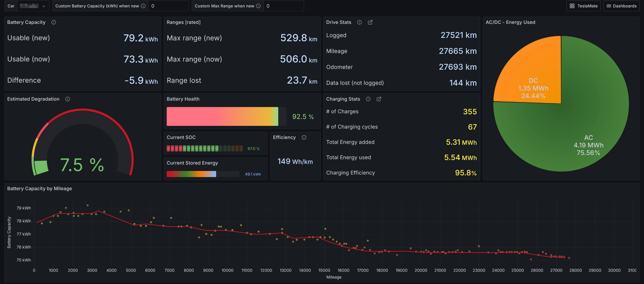Click the Efficiency panel info icon
Screen dimensions: 644x284
coord(304,137)
